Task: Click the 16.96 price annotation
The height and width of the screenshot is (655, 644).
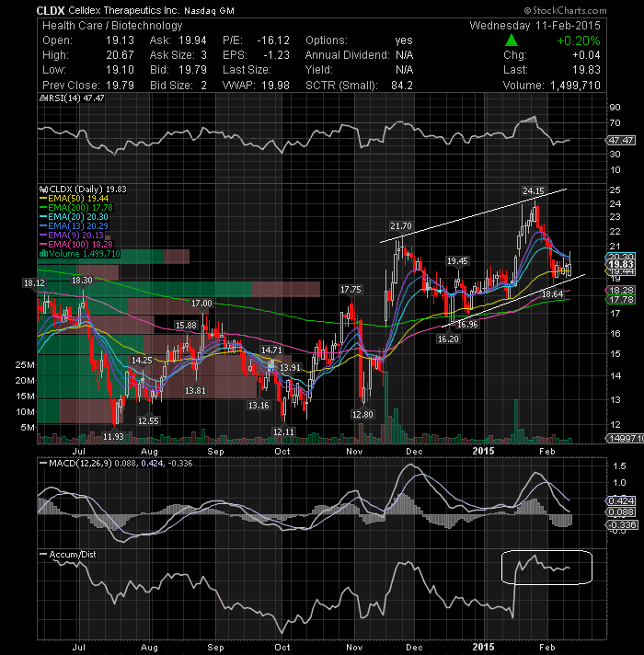Action: pos(467,324)
